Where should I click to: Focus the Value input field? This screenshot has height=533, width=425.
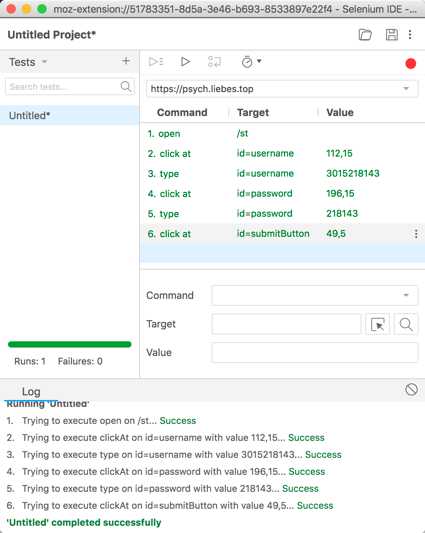click(x=314, y=353)
